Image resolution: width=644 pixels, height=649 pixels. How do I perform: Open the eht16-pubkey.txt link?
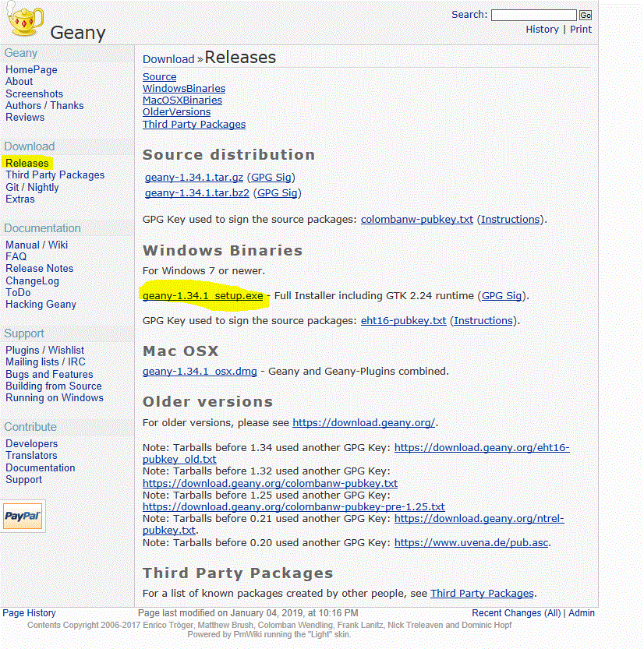pyautogui.click(x=403, y=320)
